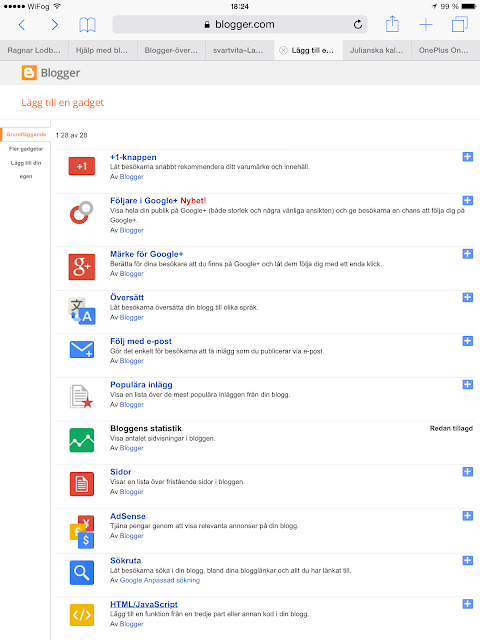
Task: Add the Sidor gadget plus button
Action: point(468,472)
